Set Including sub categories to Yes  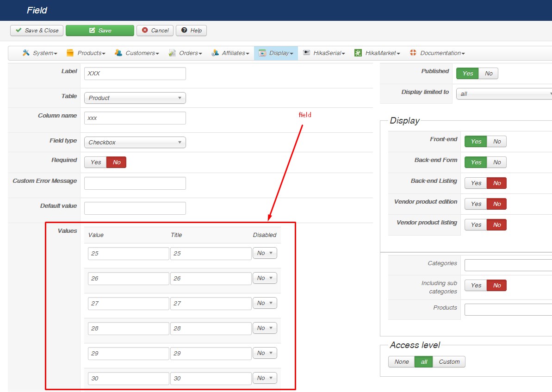coord(476,285)
